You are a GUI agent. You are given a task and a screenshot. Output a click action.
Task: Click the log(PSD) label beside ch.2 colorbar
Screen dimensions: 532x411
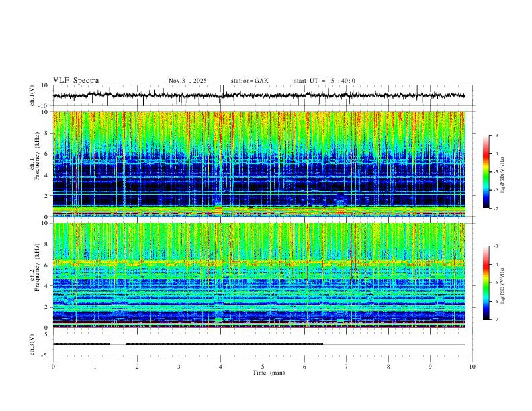pyautogui.click(x=503, y=285)
